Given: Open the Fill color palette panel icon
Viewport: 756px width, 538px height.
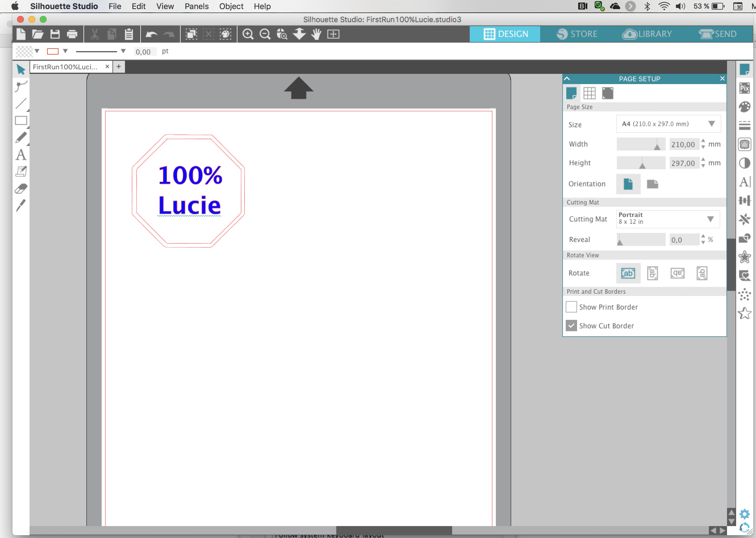Looking at the screenshot, I should pyautogui.click(x=744, y=107).
